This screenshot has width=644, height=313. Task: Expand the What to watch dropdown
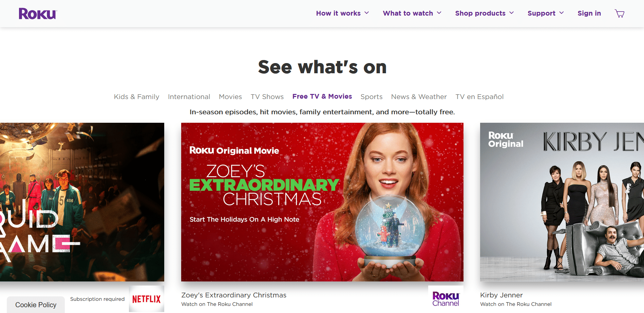(412, 13)
